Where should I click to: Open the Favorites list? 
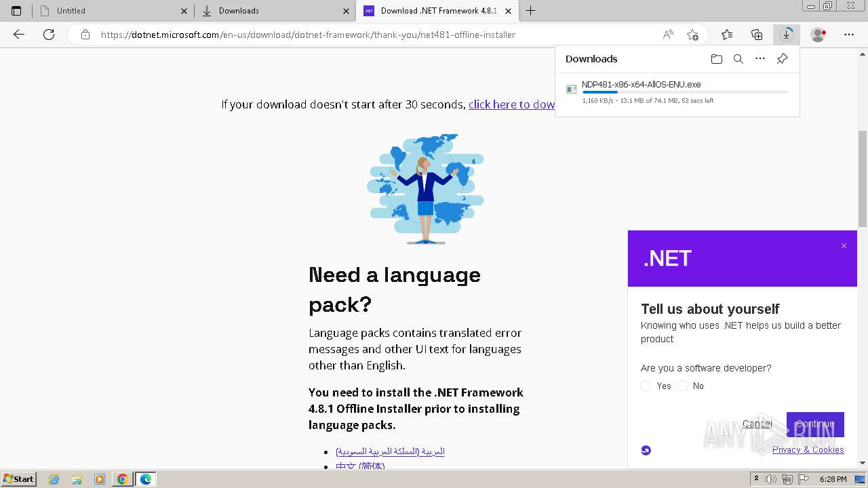[727, 35]
